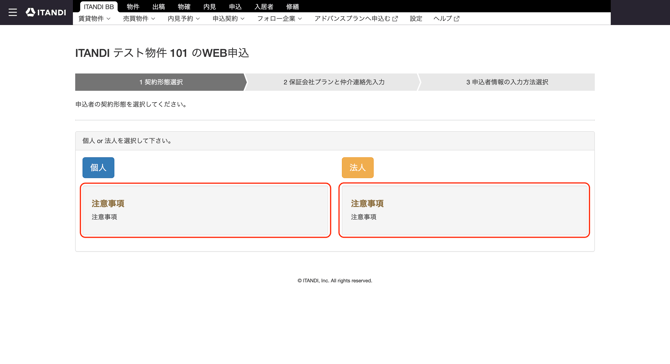Viewport: 670px width, 364px height.
Task: Open アドバンスプランへ申込む external link
Action: point(356,19)
